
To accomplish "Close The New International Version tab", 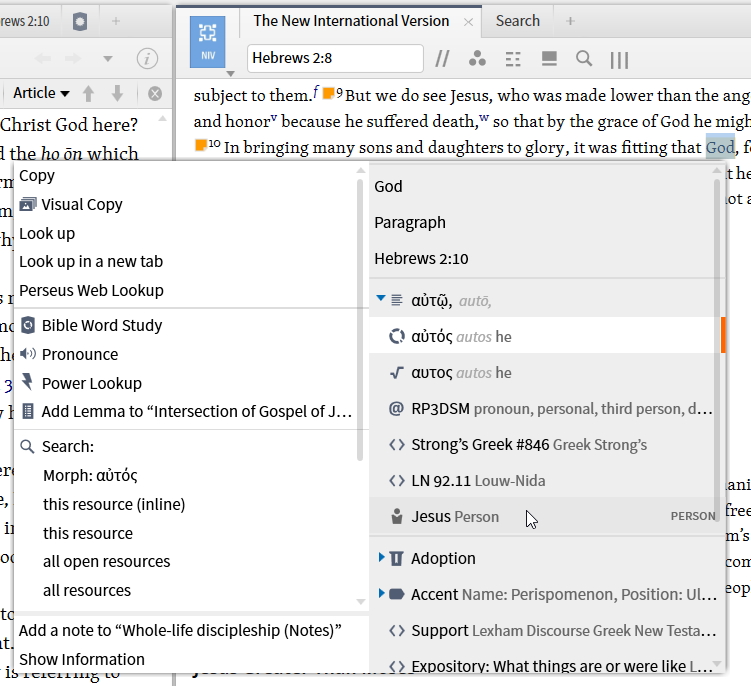I will [x=469, y=22].
